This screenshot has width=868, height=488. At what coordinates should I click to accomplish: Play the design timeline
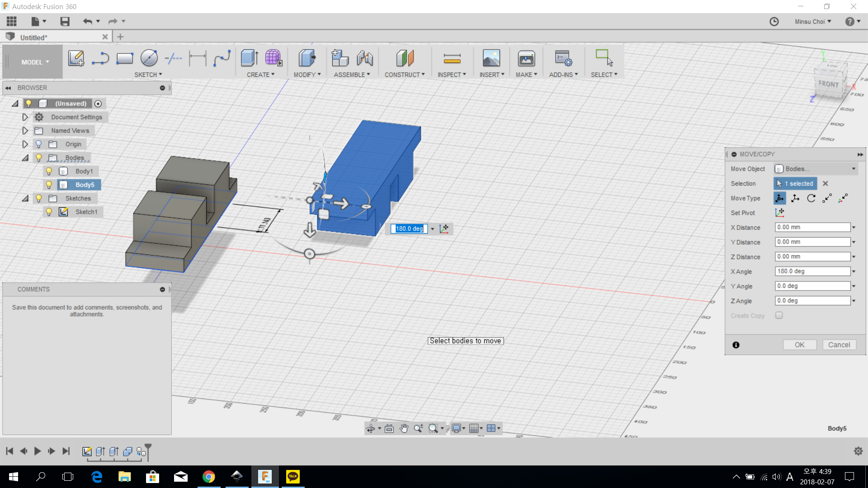[x=38, y=451]
